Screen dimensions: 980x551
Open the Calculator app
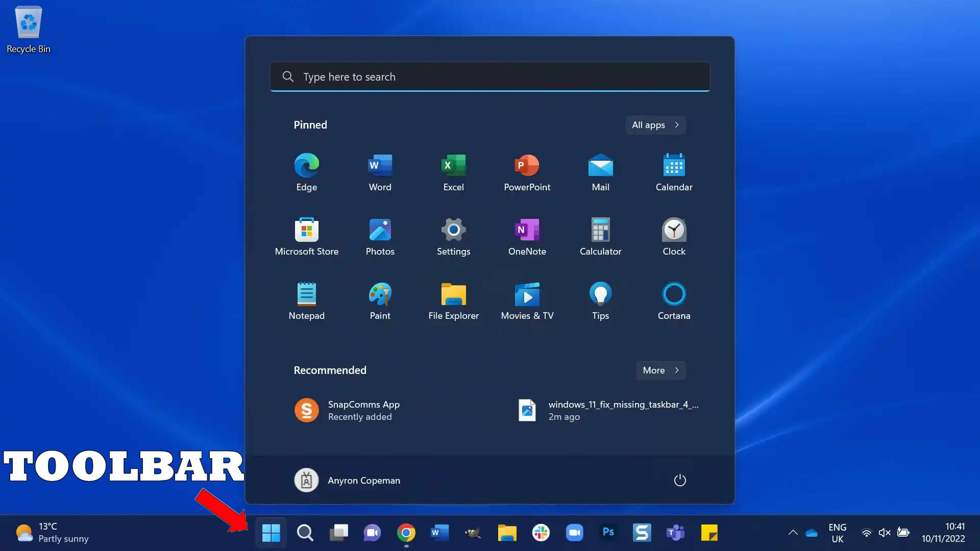pos(600,237)
